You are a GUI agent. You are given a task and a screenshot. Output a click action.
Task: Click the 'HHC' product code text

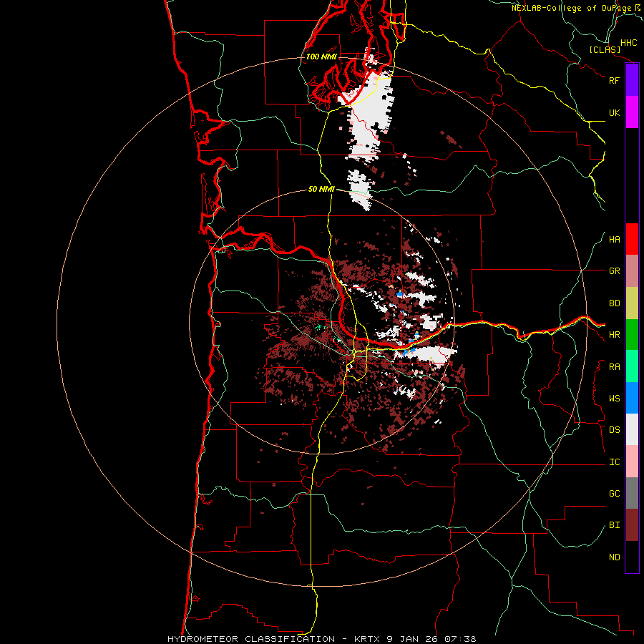click(x=629, y=43)
